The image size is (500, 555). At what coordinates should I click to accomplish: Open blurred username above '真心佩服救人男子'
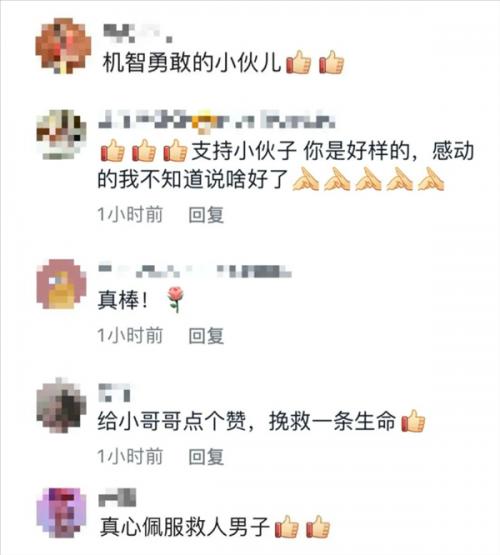[x=117, y=497]
